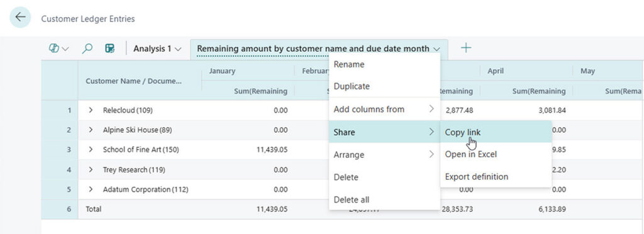Image resolution: width=644 pixels, height=234 pixels.
Task: Choose Duplicate from the tab menu
Action: (x=384, y=86)
